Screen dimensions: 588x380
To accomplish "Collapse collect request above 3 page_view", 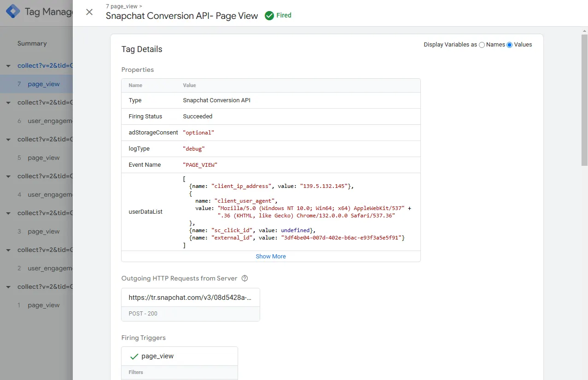I will click(8, 213).
